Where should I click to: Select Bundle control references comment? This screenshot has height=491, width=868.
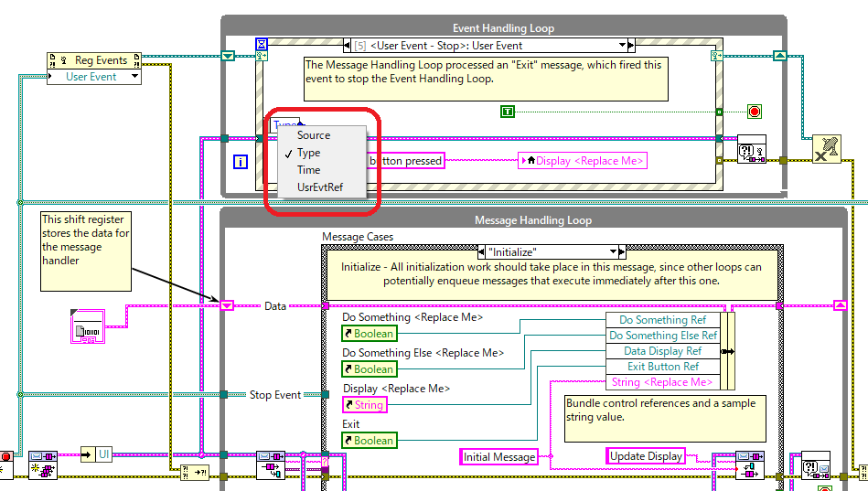[x=665, y=418]
